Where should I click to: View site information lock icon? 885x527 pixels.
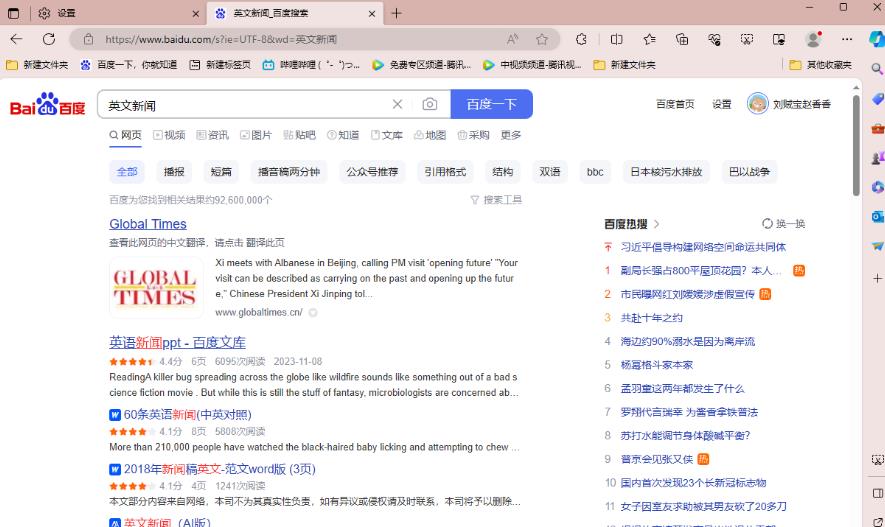click(89, 39)
